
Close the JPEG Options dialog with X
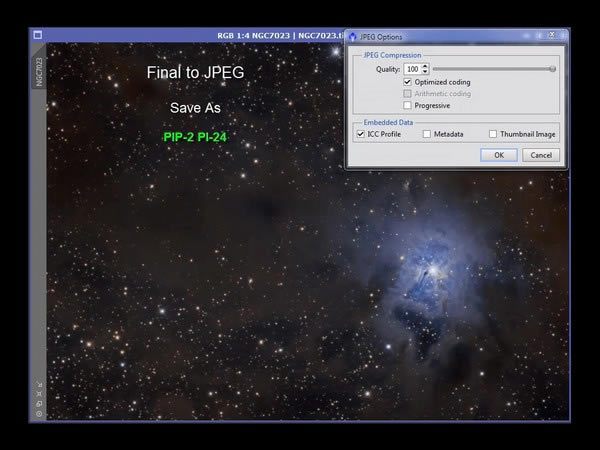click(552, 35)
